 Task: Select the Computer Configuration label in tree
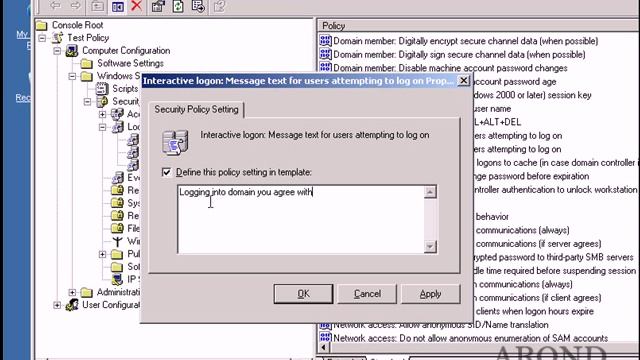(x=126, y=51)
